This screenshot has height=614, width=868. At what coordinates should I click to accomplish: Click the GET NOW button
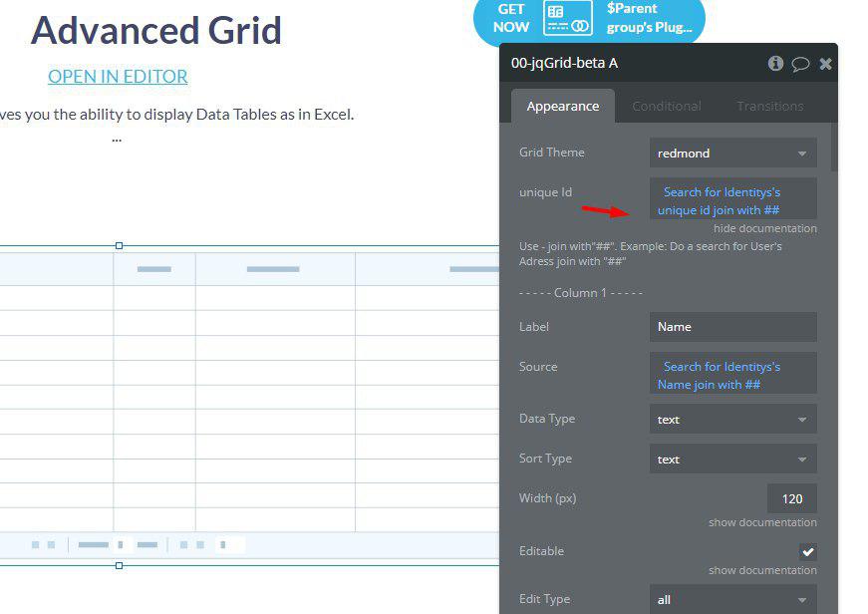[x=510, y=18]
